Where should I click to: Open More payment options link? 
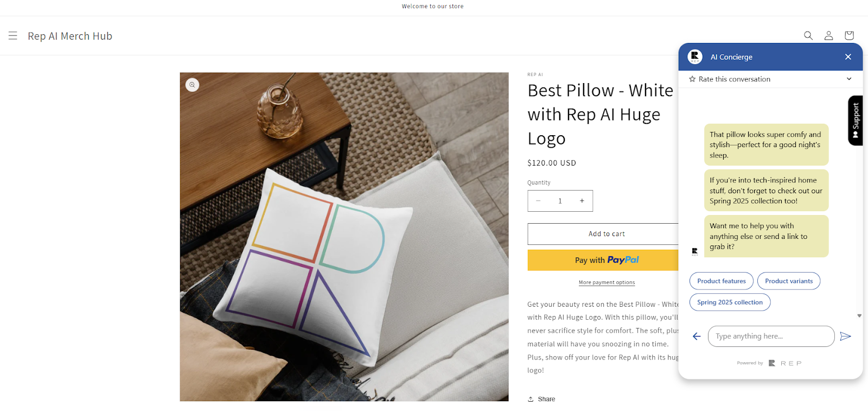(x=607, y=282)
